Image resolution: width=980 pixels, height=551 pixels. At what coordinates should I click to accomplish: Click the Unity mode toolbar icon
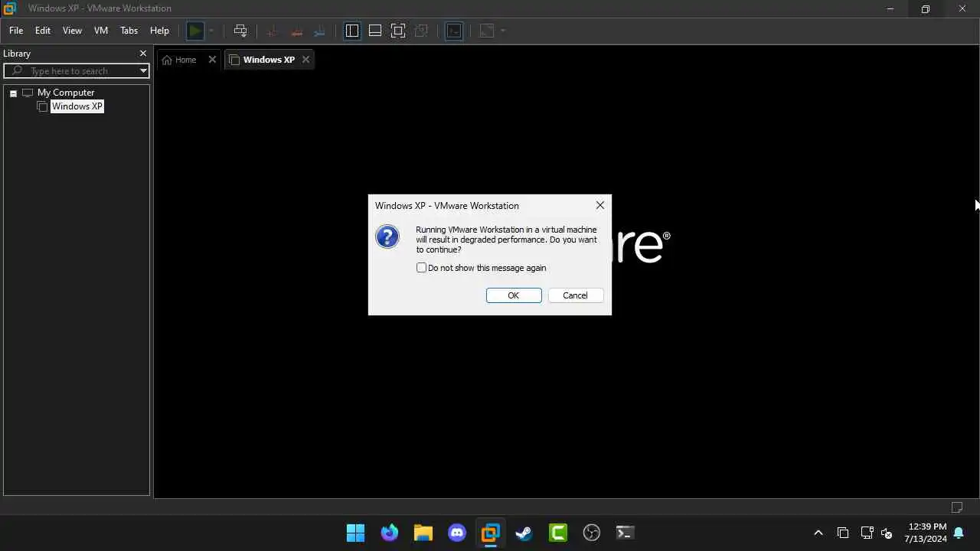pos(421,31)
